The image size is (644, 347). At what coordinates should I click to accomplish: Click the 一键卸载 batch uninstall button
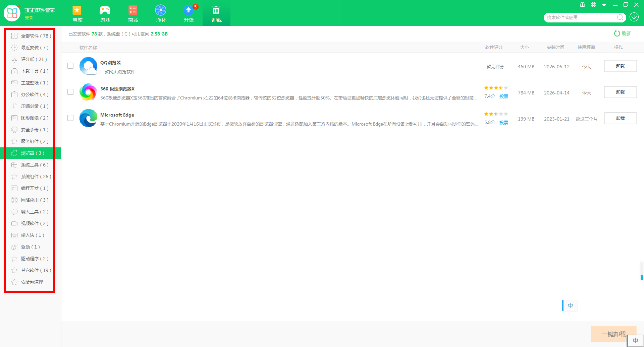coord(613,334)
